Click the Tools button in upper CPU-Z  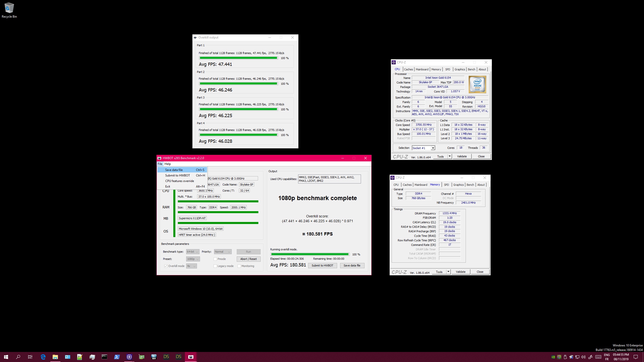[x=440, y=156]
